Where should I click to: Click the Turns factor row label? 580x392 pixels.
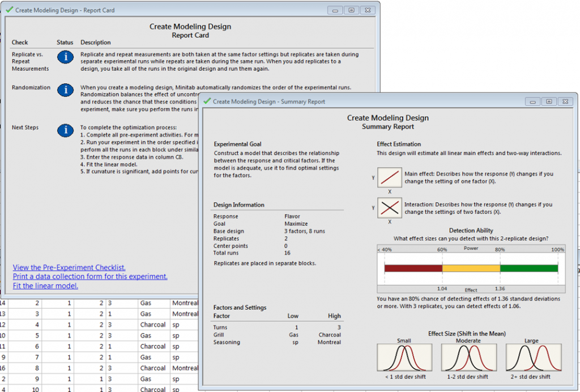[220, 327]
